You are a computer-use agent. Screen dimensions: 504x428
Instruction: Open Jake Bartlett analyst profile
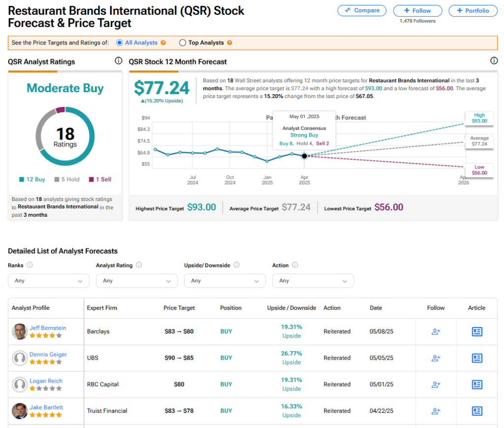click(46, 407)
